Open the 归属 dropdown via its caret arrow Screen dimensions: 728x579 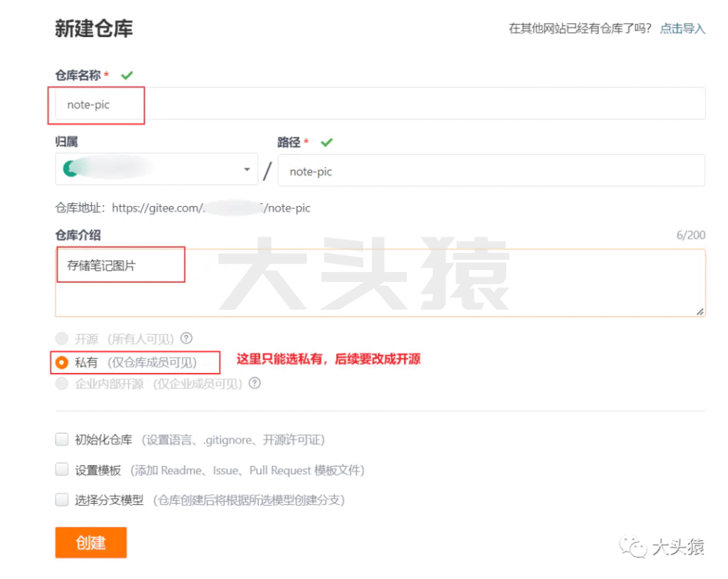tap(246, 169)
